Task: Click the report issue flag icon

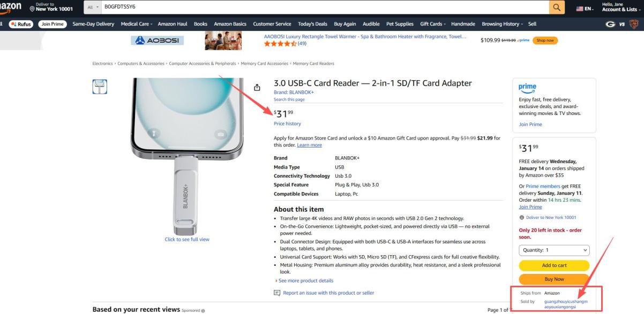Action: pyautogui.click(x=277, y=293)
